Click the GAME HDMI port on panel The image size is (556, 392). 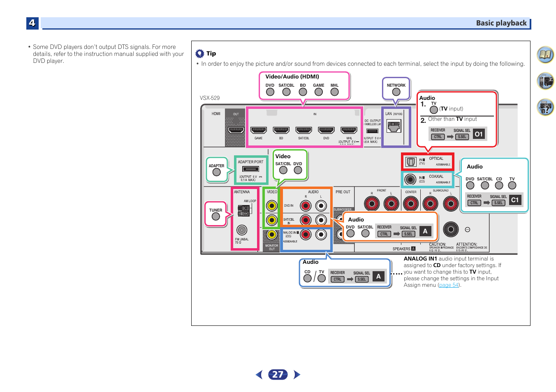[x=259, y=130]
